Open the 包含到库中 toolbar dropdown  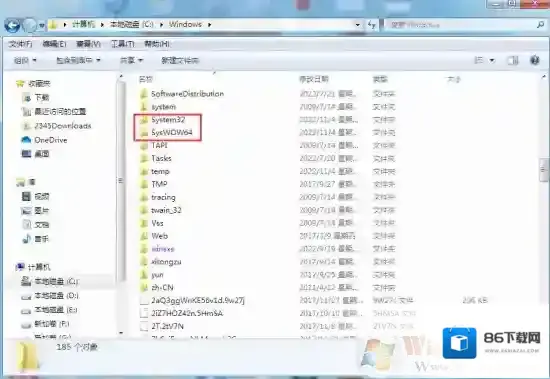79,60
